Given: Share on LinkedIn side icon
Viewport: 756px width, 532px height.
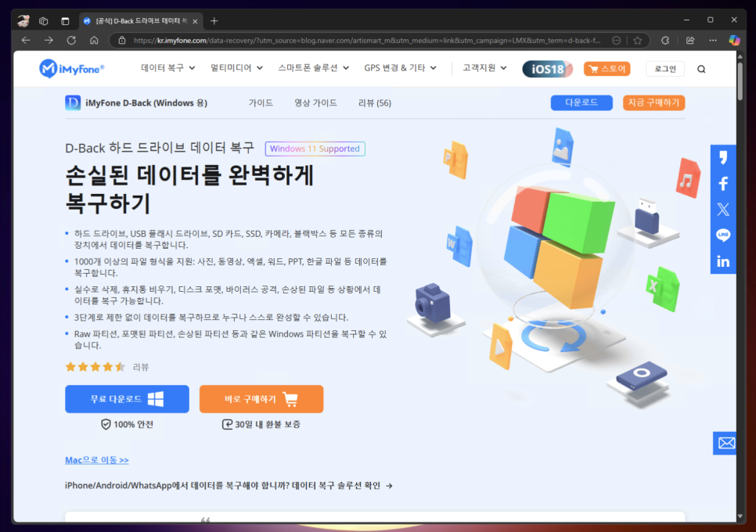Looking at the screenshot, I should [723, 261].
